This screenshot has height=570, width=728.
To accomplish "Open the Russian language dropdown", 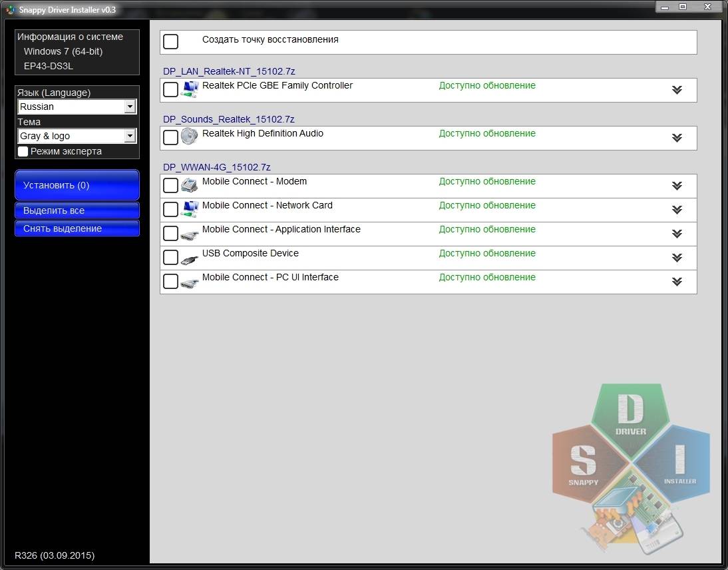I will [77, 107].
